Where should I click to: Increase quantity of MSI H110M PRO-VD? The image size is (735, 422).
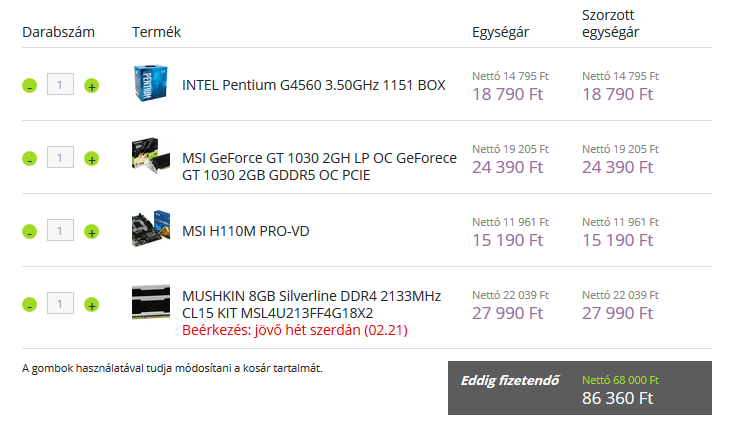[91, 232]
